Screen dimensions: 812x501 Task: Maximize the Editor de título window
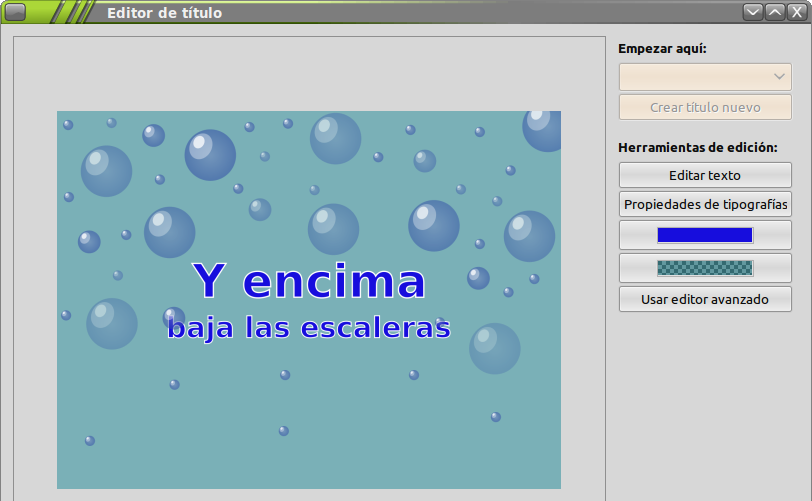tap(775, 12)
